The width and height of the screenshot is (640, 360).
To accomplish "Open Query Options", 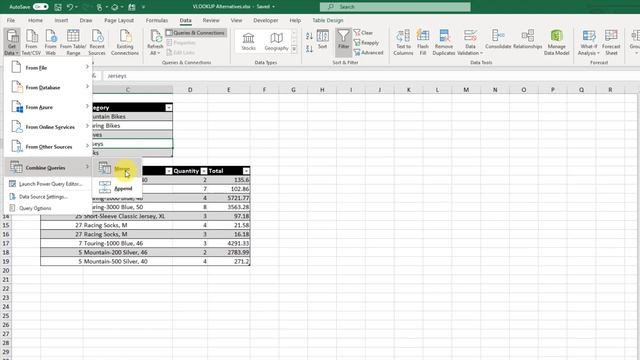I will (48, 208).
